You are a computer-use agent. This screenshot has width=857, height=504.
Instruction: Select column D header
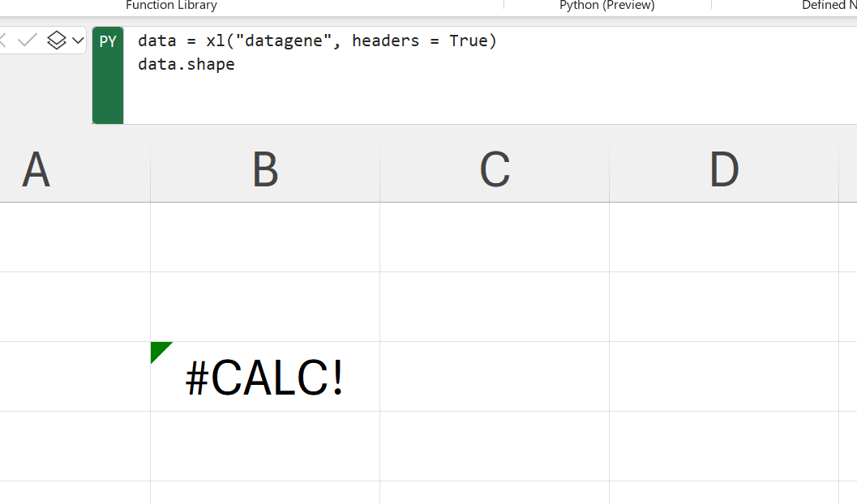(724, 169)
